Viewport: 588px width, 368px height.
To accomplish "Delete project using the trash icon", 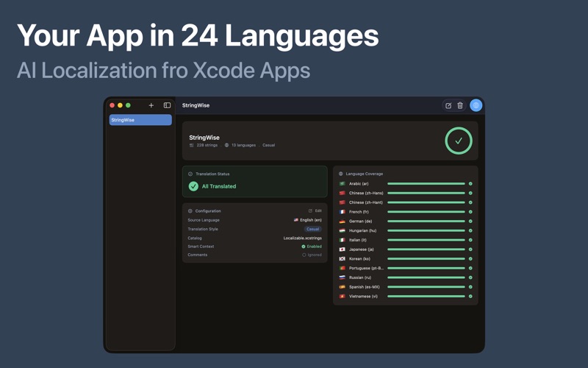I will 460,105.
